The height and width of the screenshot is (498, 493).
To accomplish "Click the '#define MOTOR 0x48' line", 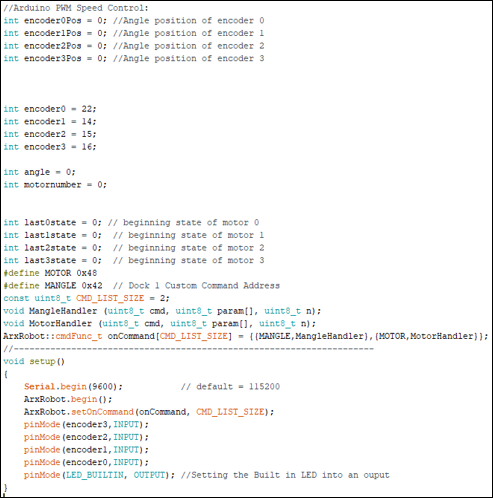I will [x=50, y=273].
